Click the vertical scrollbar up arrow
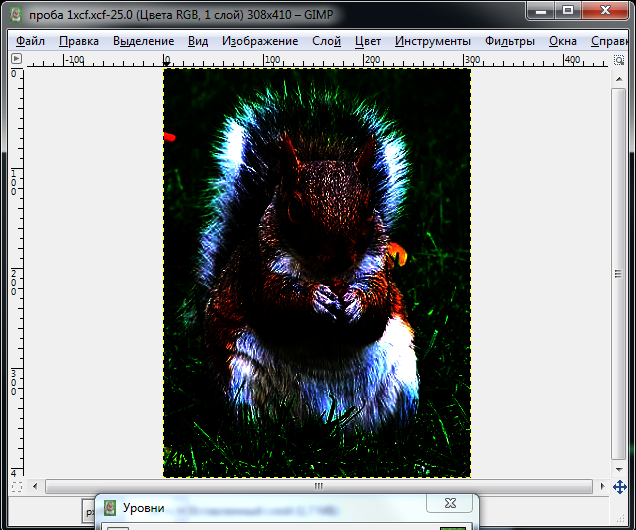 [619, 79]
